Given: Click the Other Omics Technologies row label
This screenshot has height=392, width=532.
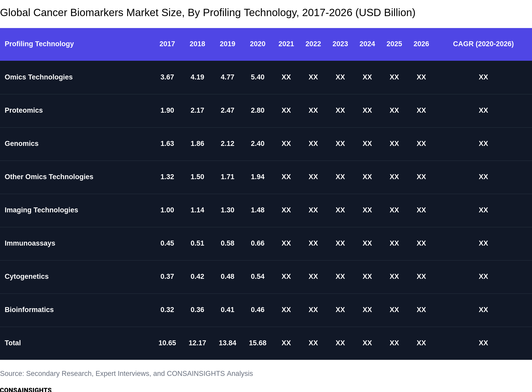Looking at the screenshot, I should (x=49, y=177).
